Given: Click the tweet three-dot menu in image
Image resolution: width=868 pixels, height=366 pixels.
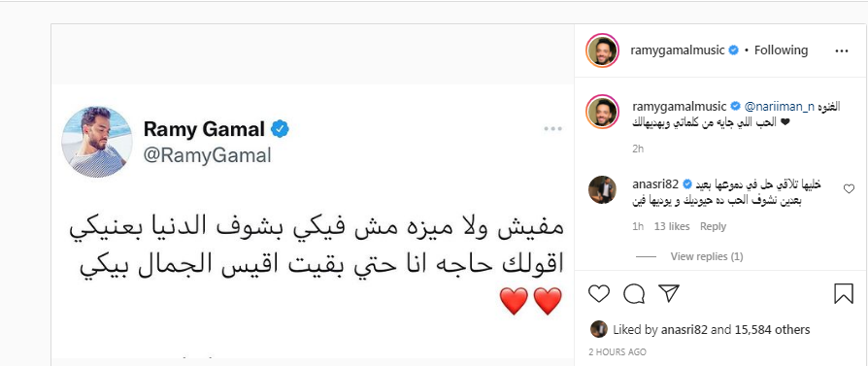Looking at the screenshot, I should [552, 129].
